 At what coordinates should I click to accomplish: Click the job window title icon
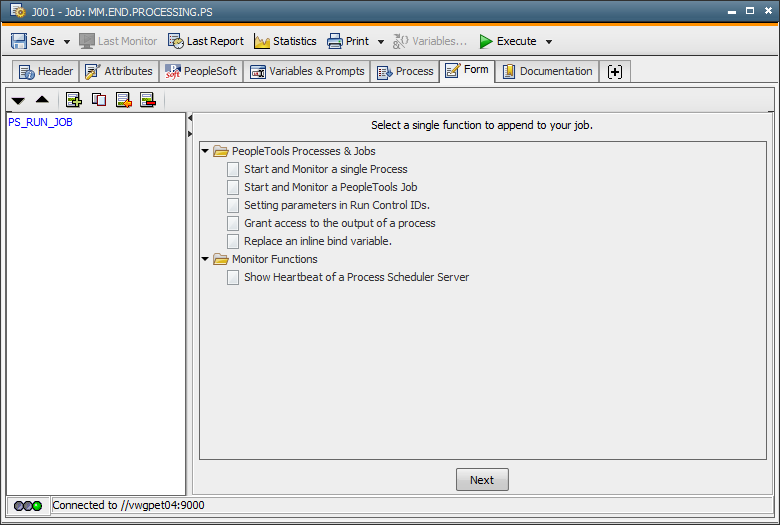[x=17, y=10]
